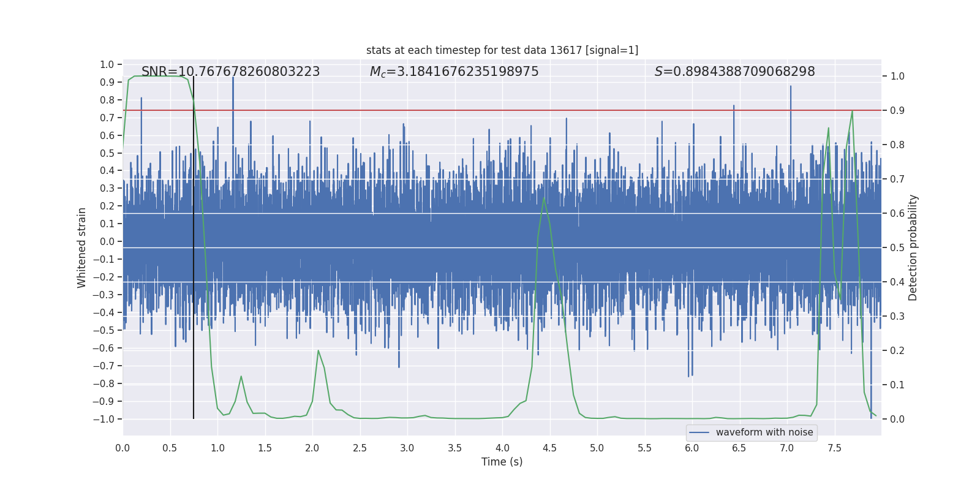Click the Mc=3.1841676235198975 annotation

(x=454, y=72)
